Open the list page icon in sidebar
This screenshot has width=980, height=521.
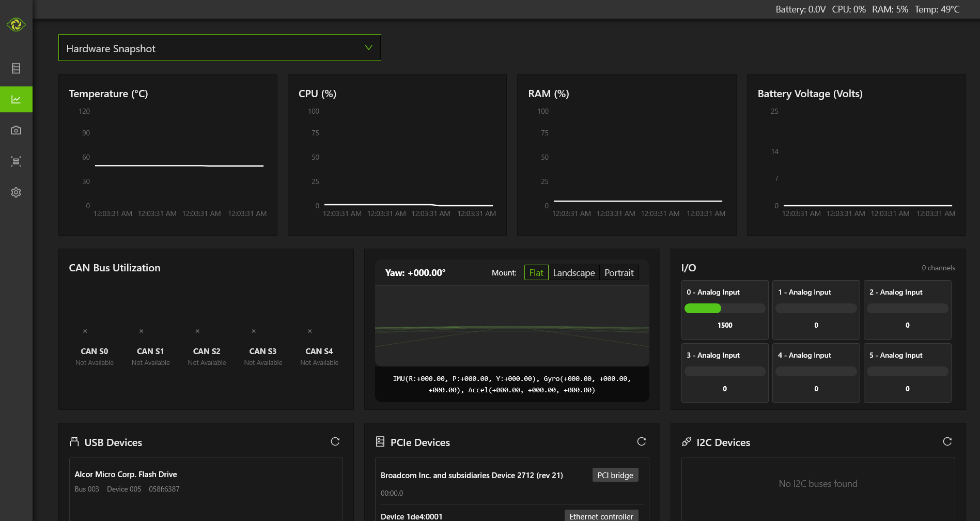[x=16, y=68]
